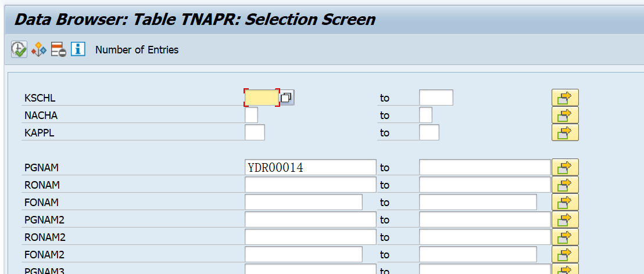
Task: Click the KAPPL field label
Action: [40, 133]
